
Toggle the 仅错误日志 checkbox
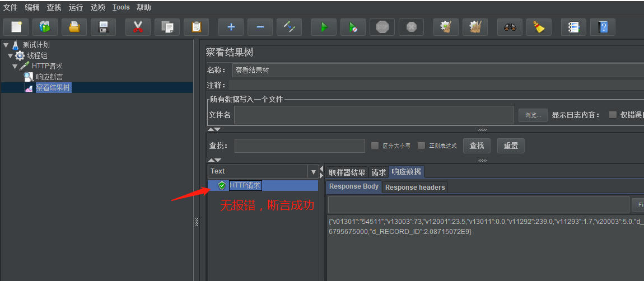[613, 115]
